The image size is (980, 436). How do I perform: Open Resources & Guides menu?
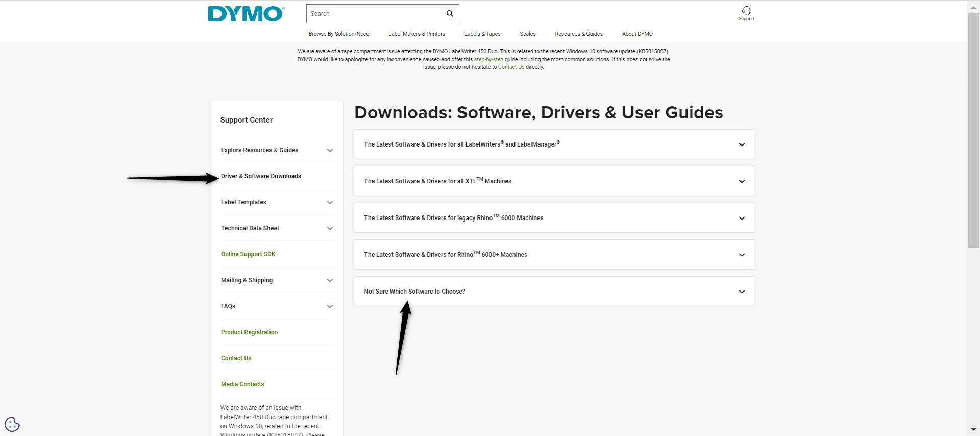coord(579,34)
